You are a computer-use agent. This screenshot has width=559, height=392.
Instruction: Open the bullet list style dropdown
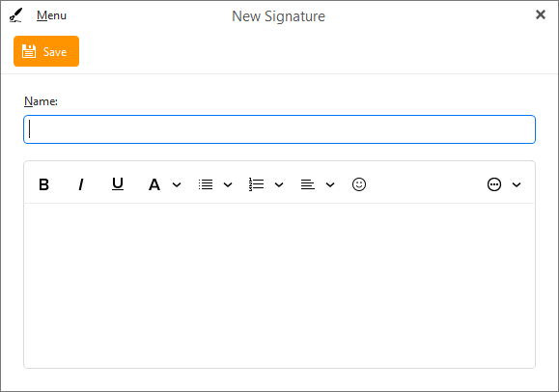[228, 184]
